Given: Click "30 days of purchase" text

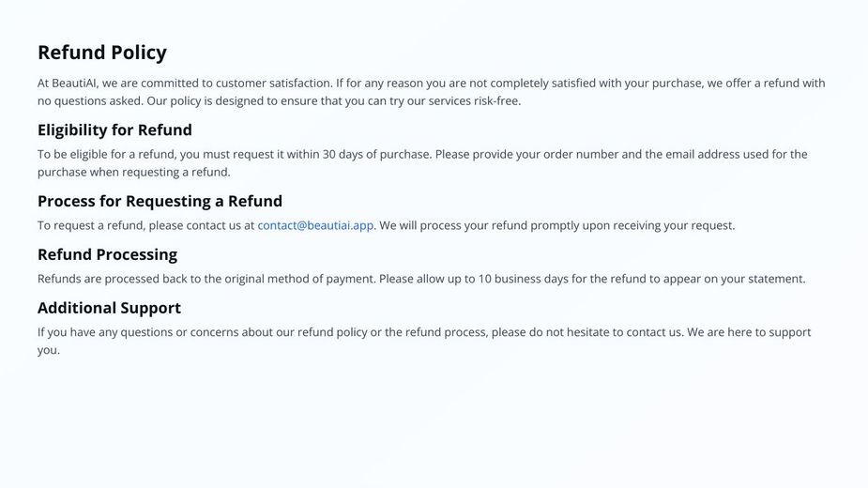Looking at the screenshot, I should 376,154.
